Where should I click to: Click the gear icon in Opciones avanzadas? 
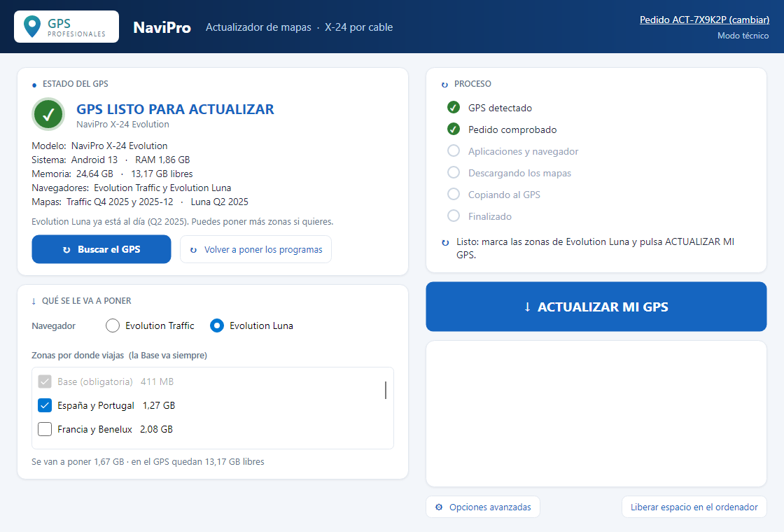click(x=439, y=507)
